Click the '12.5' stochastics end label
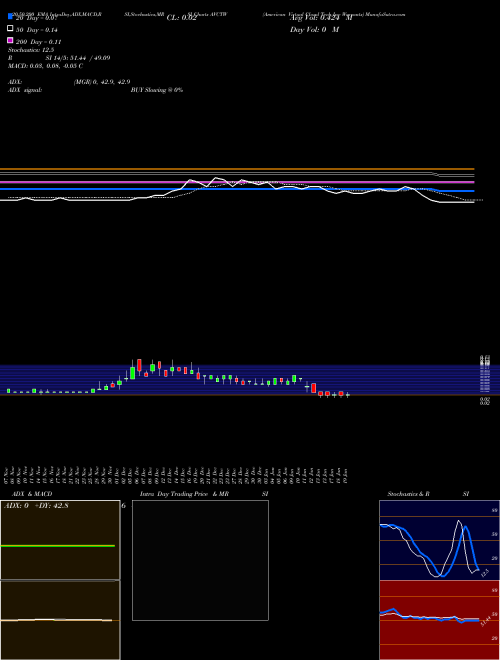This screenshot has height=660, width=500. point(484,573)
